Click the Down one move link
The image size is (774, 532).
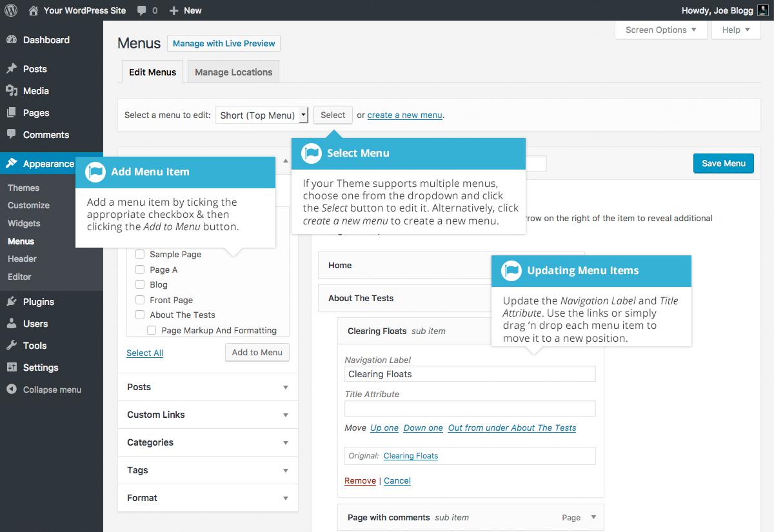[423, 428]
